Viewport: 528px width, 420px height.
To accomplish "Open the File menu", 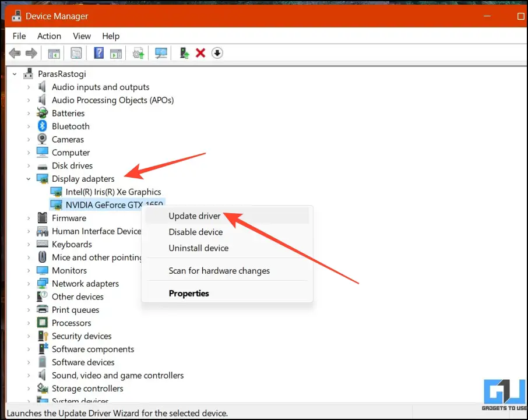I will click(x=19, y=36).
